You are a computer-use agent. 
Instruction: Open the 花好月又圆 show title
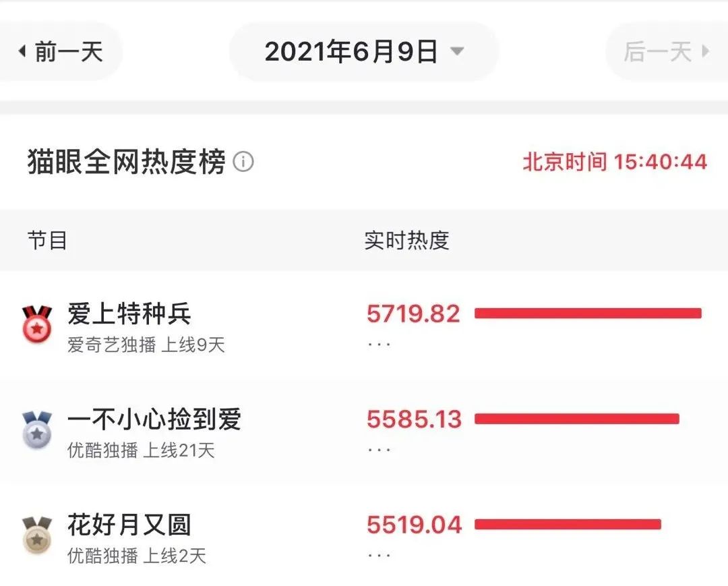(x=129, y=524)
